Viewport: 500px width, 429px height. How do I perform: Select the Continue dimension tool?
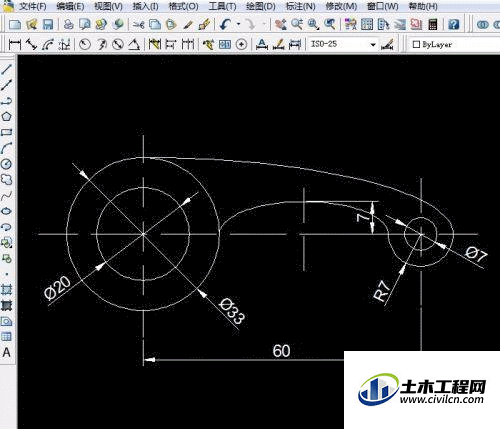click(188, 44)
